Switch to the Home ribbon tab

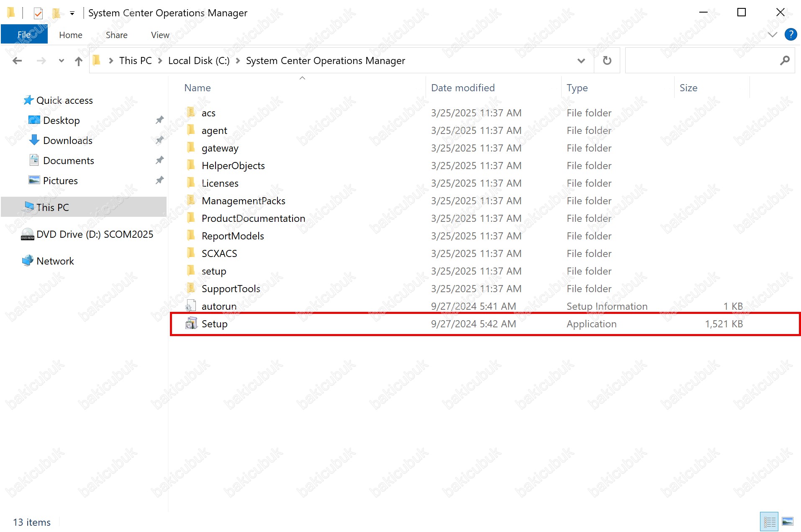pyautogui.click(x=71, y=35)
